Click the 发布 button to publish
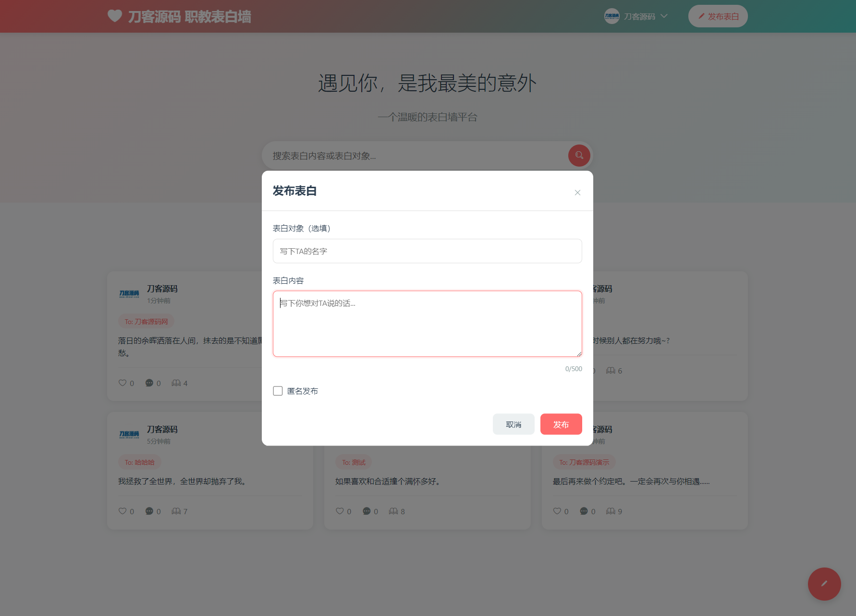The image size is (856, 616). [561, 424]
